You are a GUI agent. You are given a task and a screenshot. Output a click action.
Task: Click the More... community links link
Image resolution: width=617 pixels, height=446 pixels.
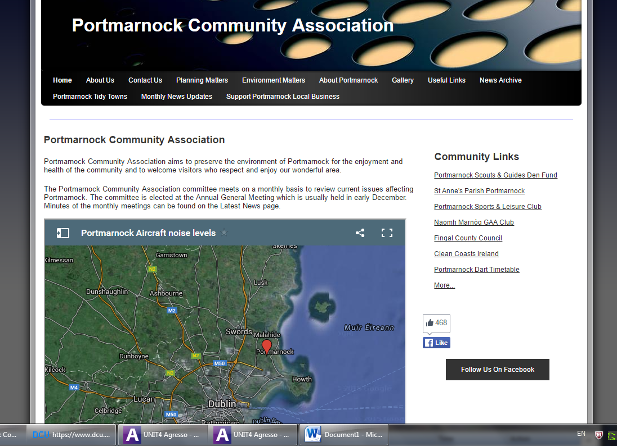point(444,285)
